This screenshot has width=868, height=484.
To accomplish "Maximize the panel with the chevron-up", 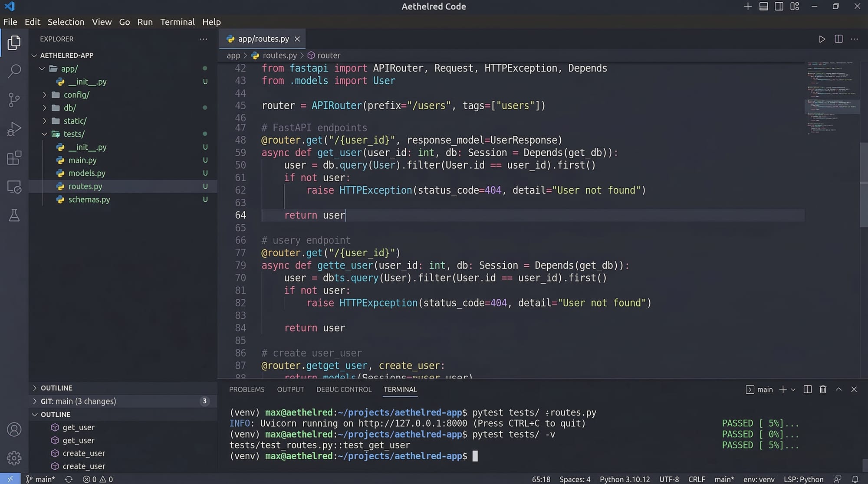I will pos(838,389).
